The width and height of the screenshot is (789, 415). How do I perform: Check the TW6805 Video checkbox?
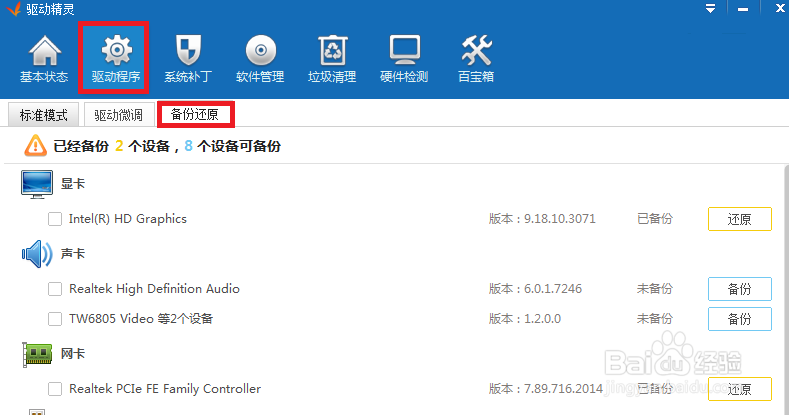[x=55, y=319]
